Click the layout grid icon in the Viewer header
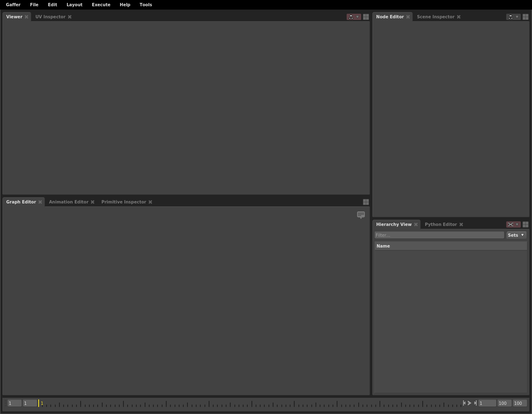 [366, 17]
